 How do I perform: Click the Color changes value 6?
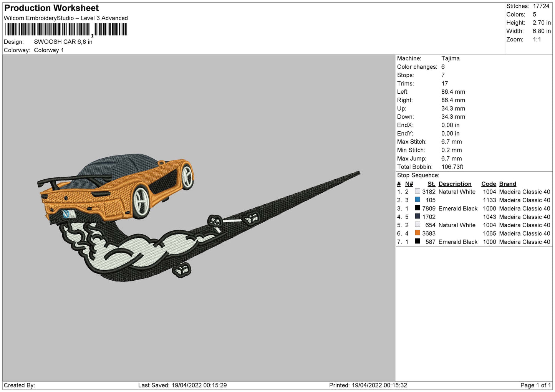[443, 67]
